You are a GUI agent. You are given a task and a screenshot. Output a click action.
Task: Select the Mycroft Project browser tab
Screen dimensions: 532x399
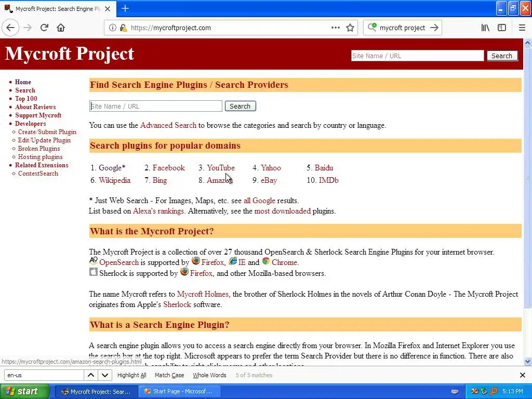(x=58, y=9)
